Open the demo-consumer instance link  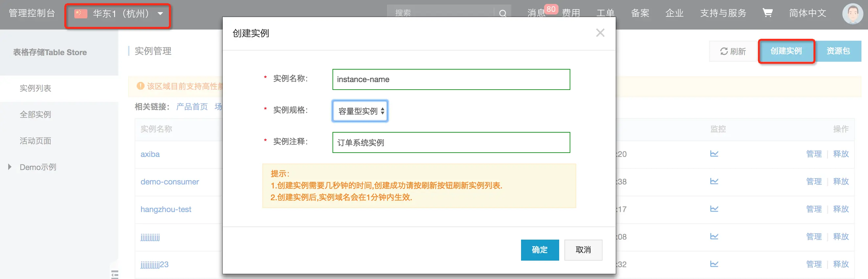click(170, 182)
